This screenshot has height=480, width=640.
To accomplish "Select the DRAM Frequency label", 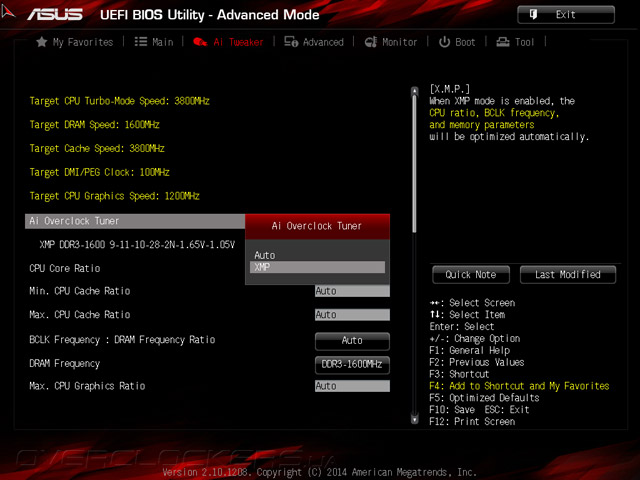I will pos(64,363).
